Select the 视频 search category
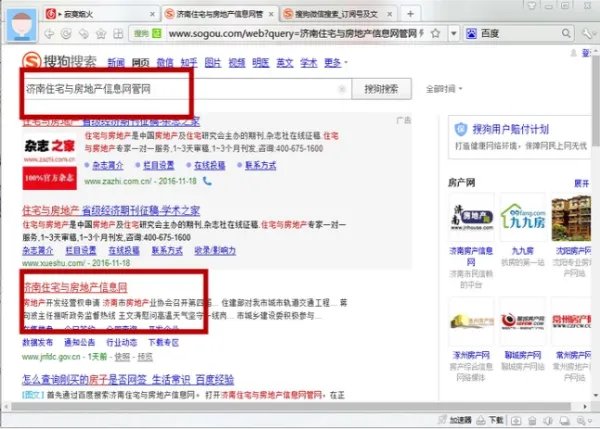The width and height of the screenshot is (600, 429). 237,63
